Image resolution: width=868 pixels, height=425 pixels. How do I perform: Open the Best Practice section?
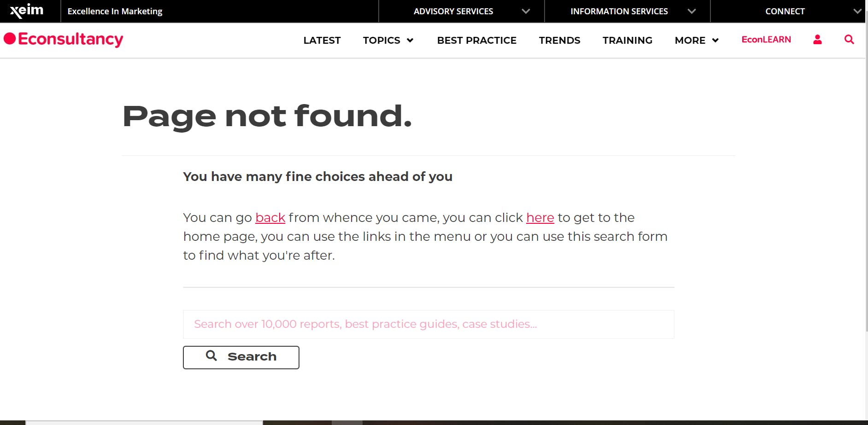click(x=476, y=41)
